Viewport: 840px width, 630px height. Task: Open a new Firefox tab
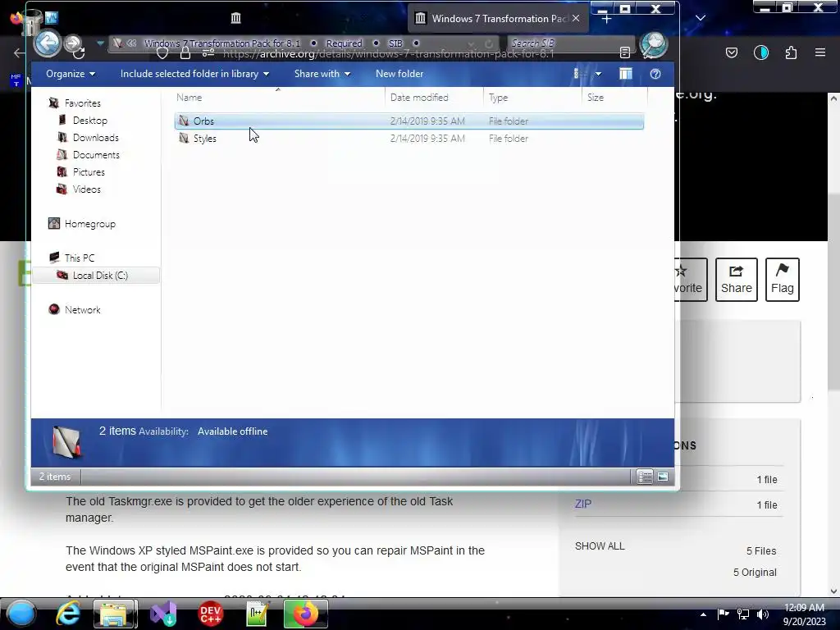(606, 20)
